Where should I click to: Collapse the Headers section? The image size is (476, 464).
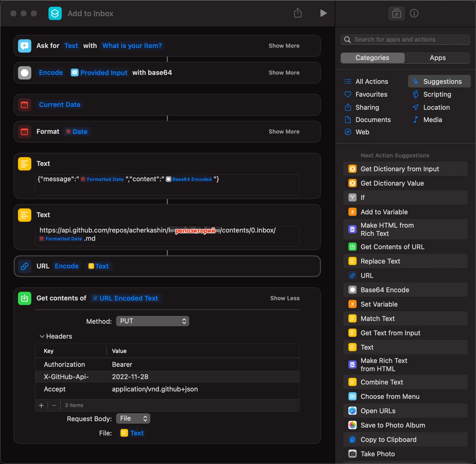42,336
